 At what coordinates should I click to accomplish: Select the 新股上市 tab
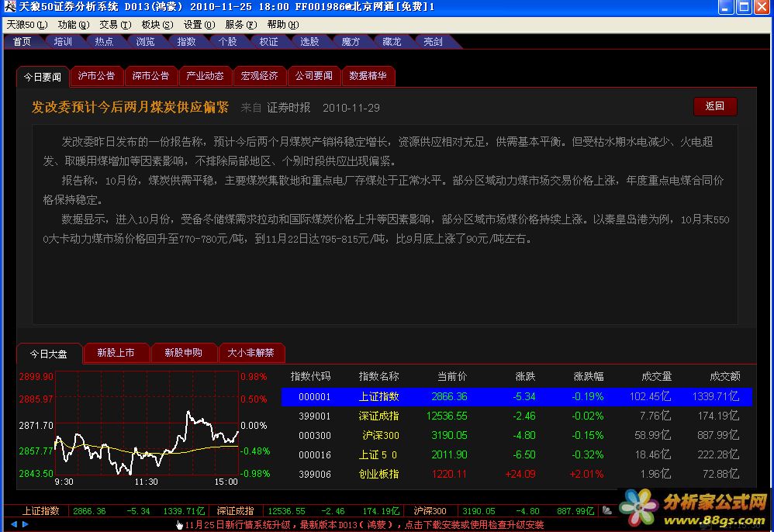coord(116,353)
